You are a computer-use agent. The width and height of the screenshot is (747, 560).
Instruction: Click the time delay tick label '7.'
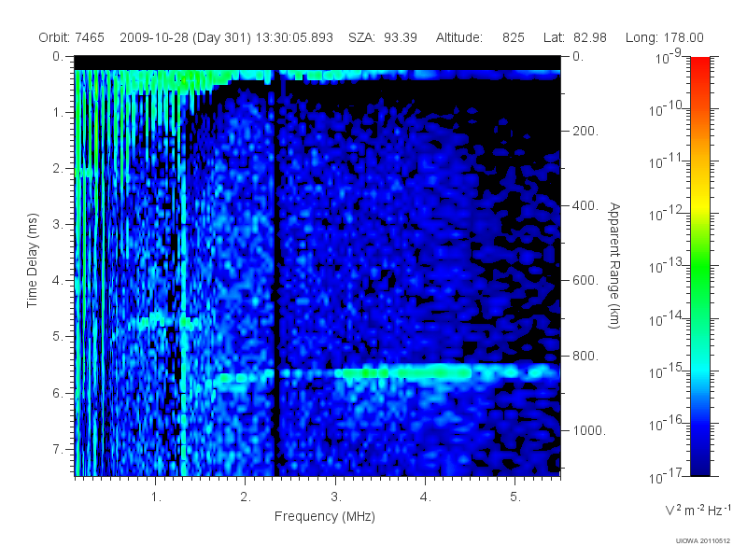(58, 449)
